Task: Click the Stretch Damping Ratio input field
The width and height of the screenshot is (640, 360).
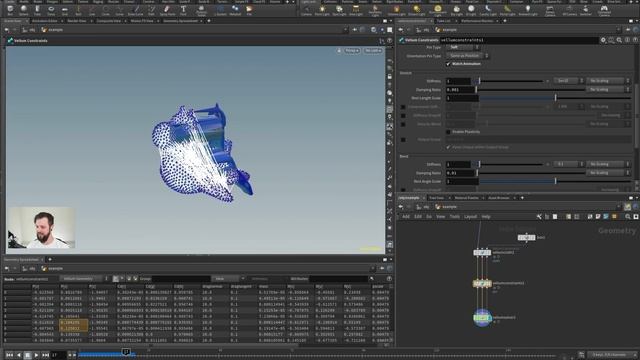Action: 460,89
